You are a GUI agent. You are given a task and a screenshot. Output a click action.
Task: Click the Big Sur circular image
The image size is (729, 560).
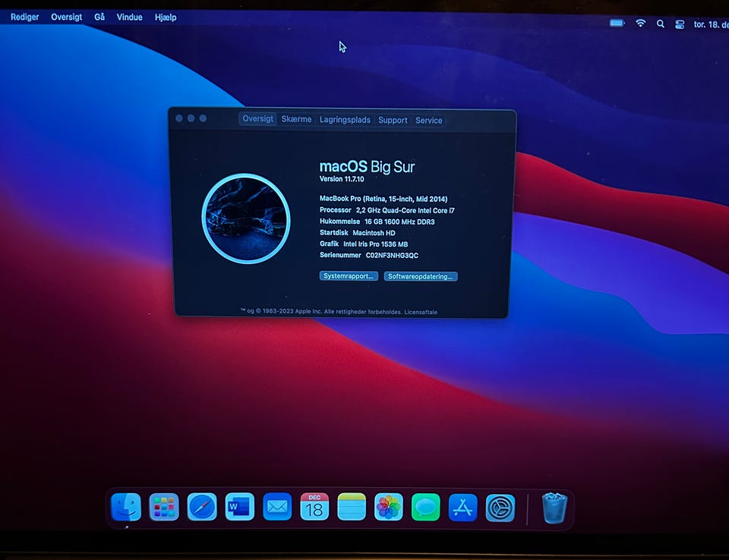246,219
